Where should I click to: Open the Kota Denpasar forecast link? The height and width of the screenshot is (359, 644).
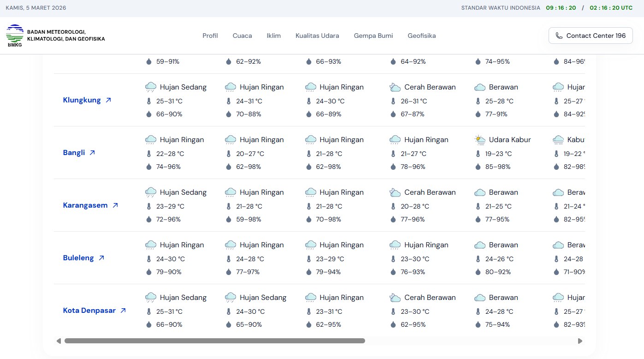(x=89, y=311)
